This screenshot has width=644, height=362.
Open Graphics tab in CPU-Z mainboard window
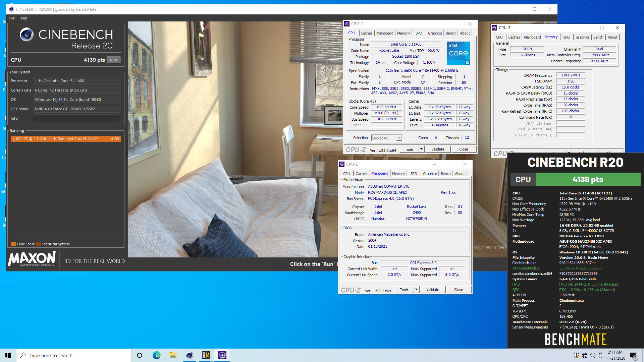click(430, 174)
